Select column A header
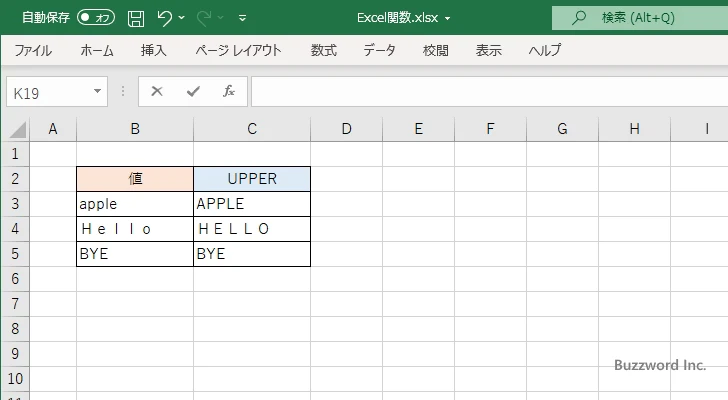Viewport: 728px width, 400px height. (53, 129)
